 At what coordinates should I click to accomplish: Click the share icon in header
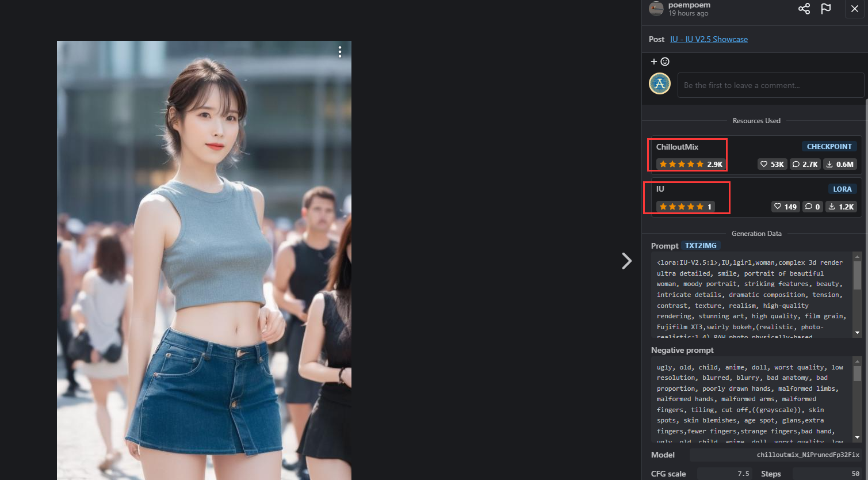pos(804,9)
